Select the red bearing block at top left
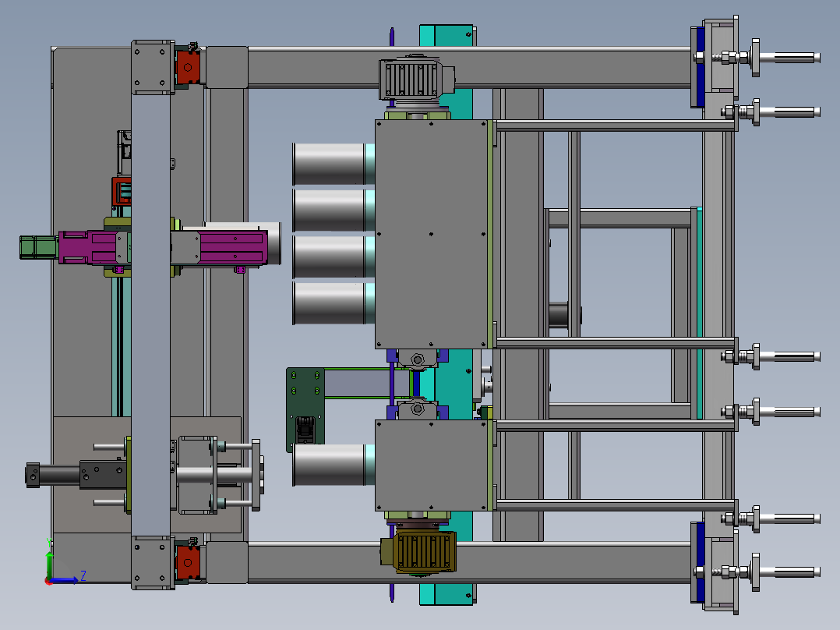The image size is (840, 630). click(188, 67)
